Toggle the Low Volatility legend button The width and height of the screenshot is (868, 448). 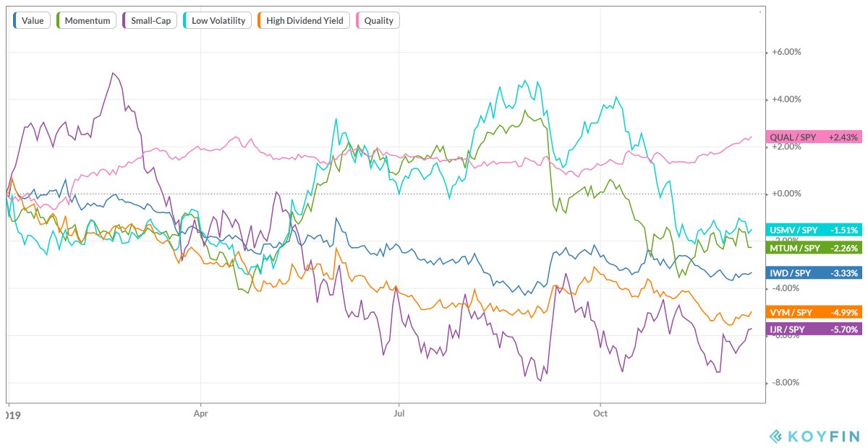coord(216,20)
